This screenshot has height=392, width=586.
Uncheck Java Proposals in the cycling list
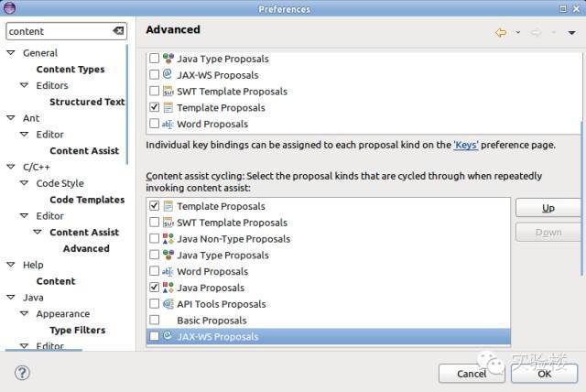click(x=154, y=288)
